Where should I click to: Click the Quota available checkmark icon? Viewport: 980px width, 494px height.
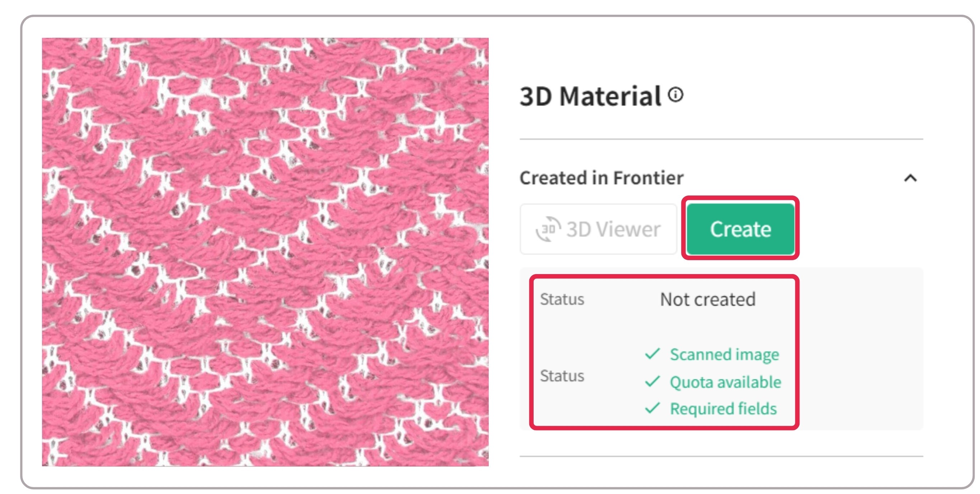[652, 381]
